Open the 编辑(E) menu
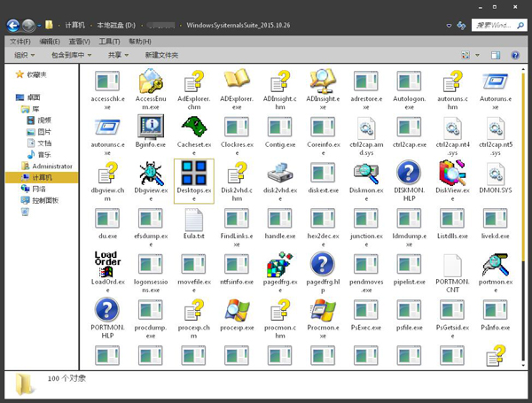This screenshot has height=403, width=532. tap(50, 42)
